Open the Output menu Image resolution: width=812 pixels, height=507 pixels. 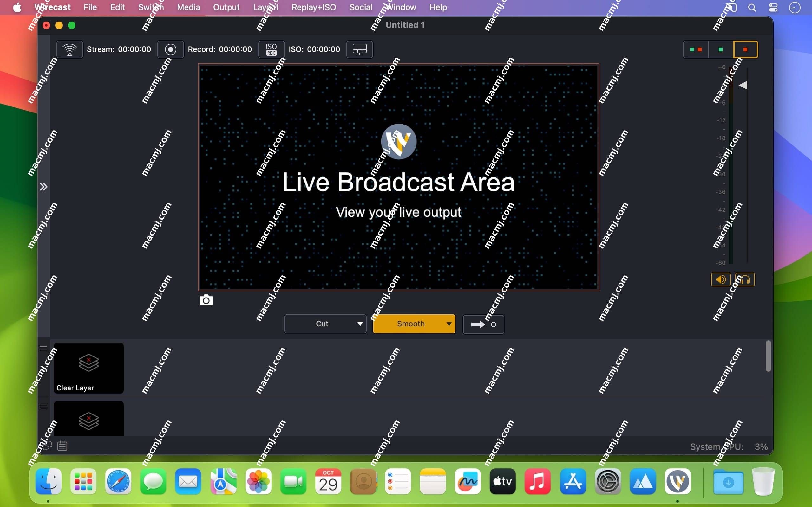(x=225, y=8)
